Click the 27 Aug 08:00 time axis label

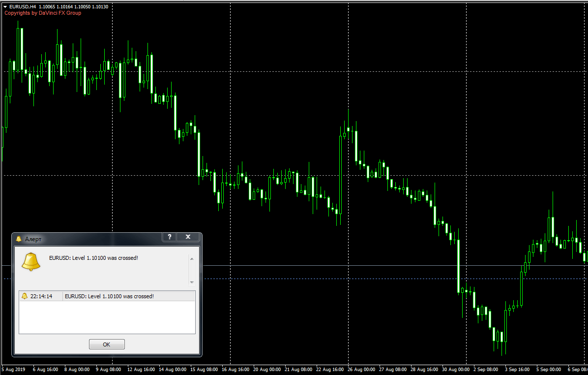coord(393,370)
